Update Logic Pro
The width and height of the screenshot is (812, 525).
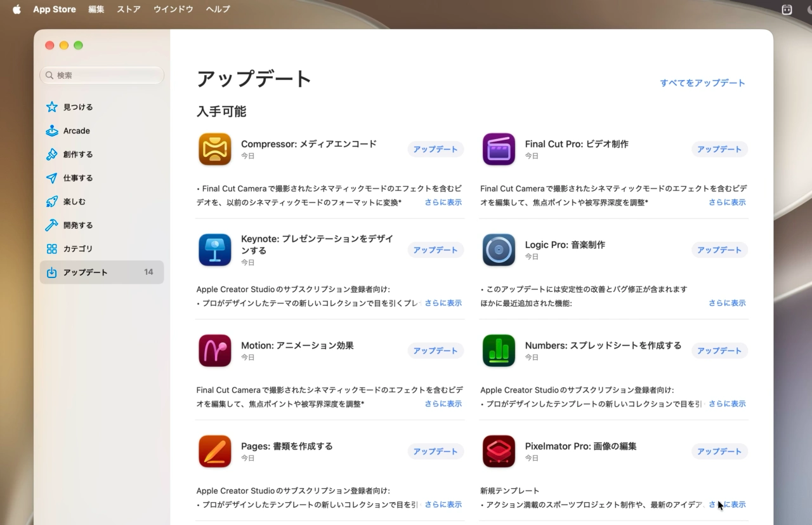coord(719,250)
